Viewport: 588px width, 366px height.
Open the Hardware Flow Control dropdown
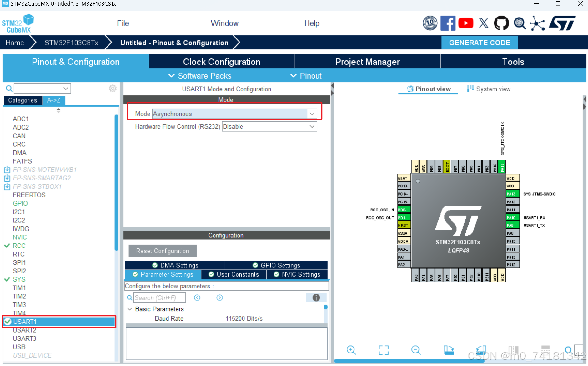click(269, 126)
